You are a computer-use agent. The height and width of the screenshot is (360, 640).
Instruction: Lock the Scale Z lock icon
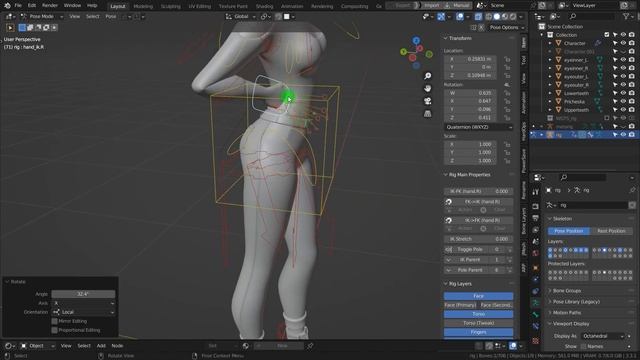pyautogui.click(x=507, y=161)
